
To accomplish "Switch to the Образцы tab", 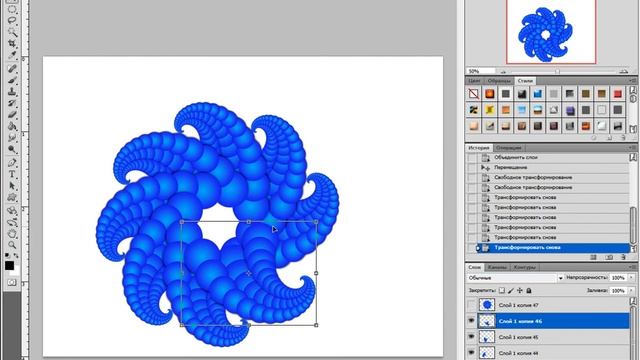I will pos(499,81).
